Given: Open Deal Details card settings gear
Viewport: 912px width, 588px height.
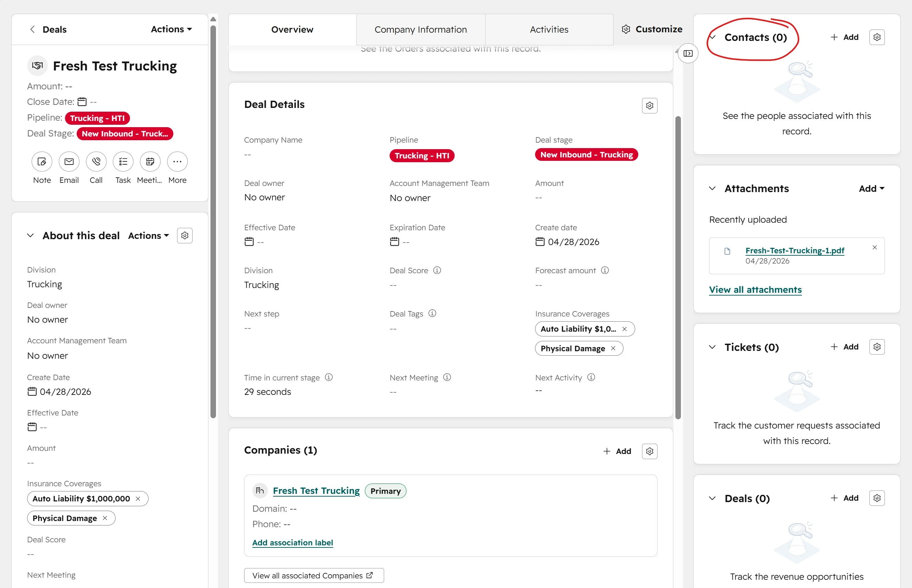Looking at the screenshot, I should click(649, 106).
